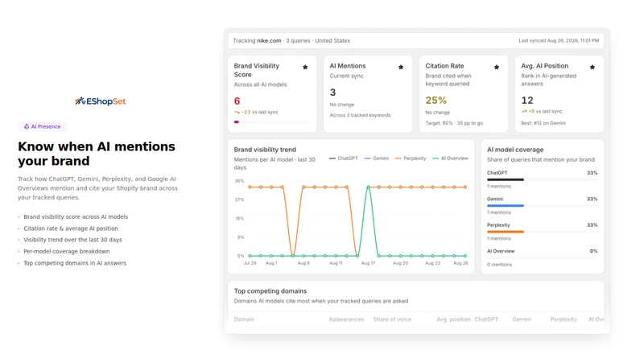Toggle the Gemini series in chart legend
Screen dimensions: 644x362
pos(376,158)
